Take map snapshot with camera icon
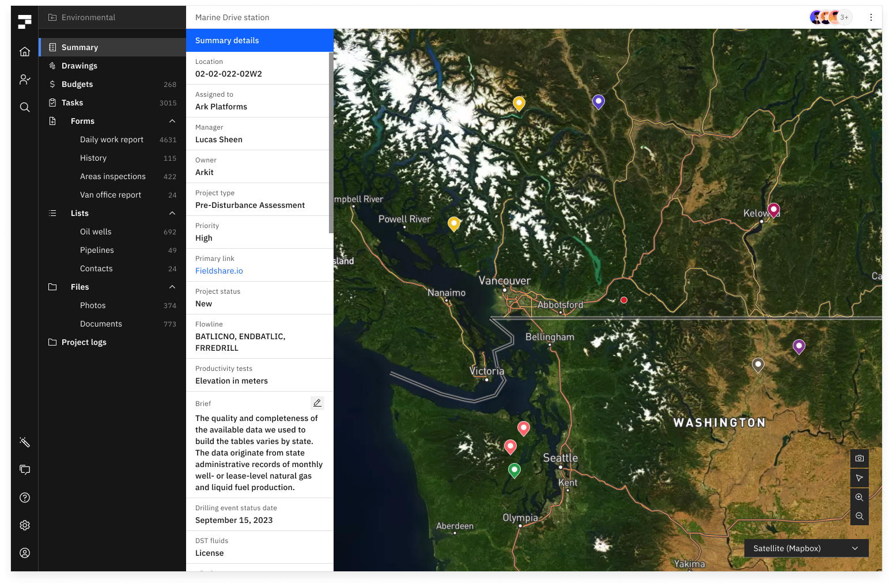 (x=859, y=458)
